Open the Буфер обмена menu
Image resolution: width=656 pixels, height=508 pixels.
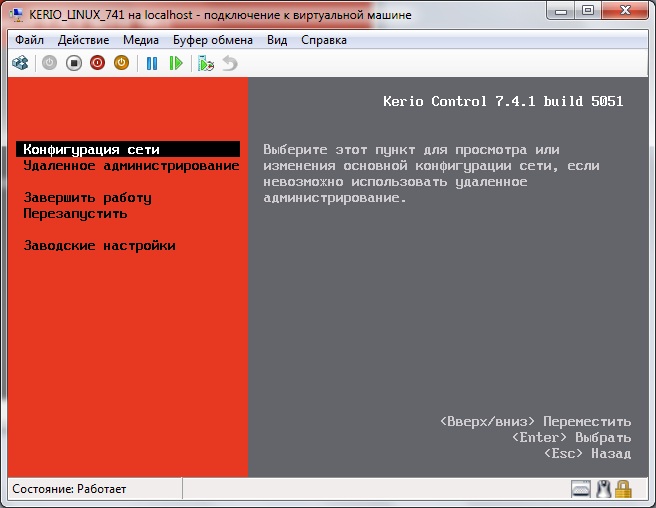[214, 40]
